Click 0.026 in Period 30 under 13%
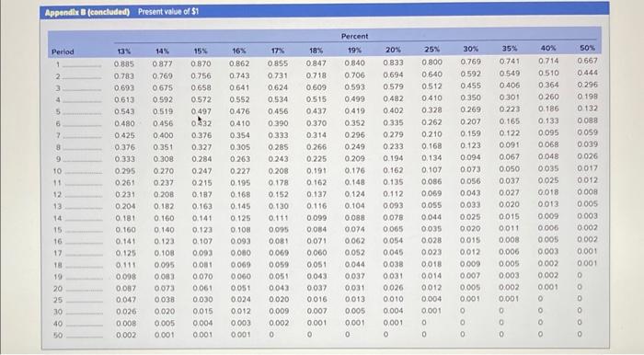Image resolution: width=644 pixels, height=355 pixels. point(126,312)
